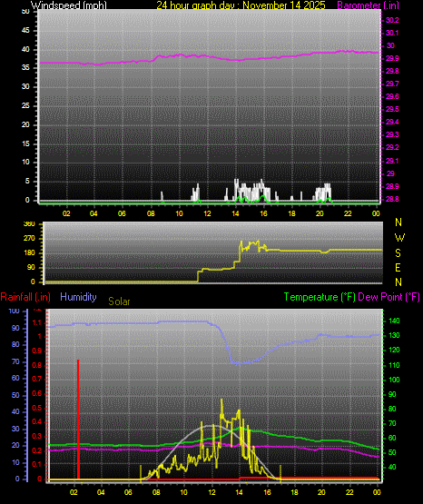
Task: Click the Dew Point (°F) legend label
Action: point(389,297)
